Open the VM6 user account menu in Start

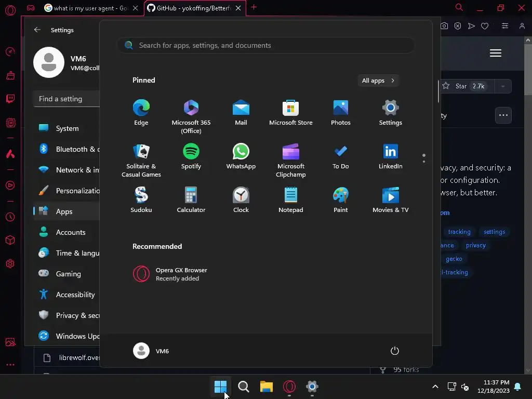(x=151, y=351)
